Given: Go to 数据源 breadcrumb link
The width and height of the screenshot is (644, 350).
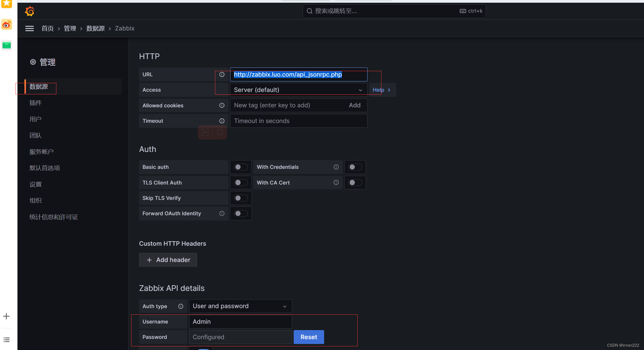Looking at the screenshot, I should point(95,28).
